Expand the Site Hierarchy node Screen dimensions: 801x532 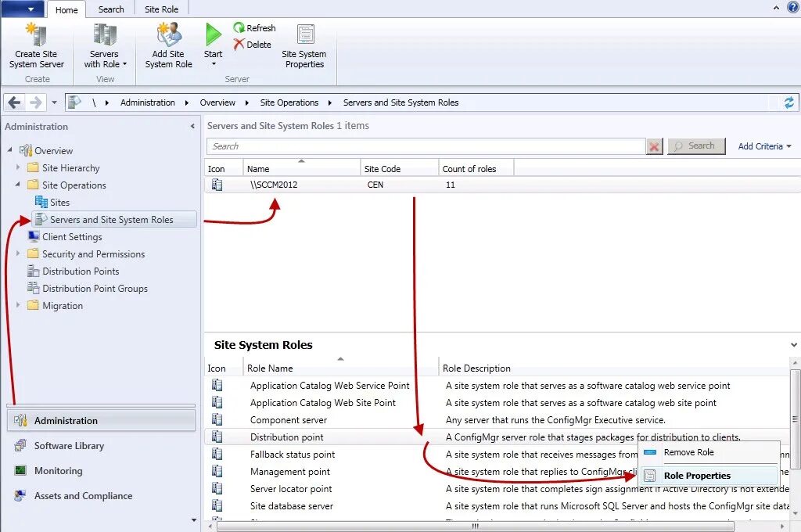click(18, 167)
